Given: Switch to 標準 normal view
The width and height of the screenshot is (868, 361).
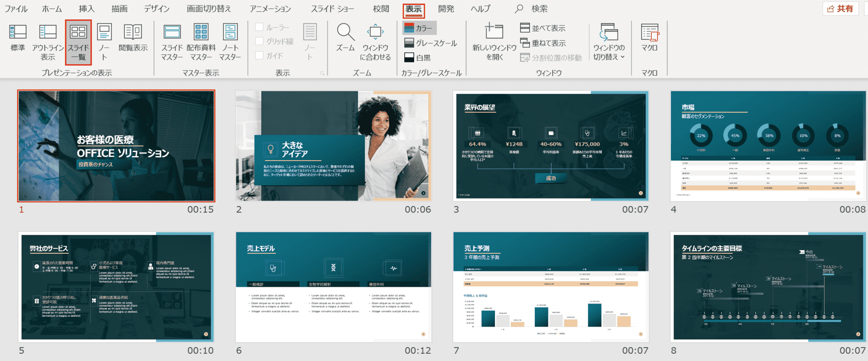Looking at the screenshot, I should tap(18, 38).
